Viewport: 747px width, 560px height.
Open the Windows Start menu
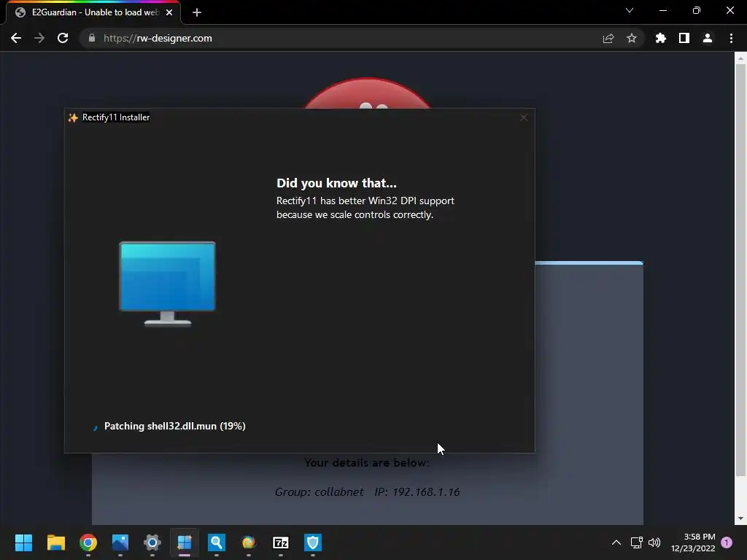[x=23, y=542]
